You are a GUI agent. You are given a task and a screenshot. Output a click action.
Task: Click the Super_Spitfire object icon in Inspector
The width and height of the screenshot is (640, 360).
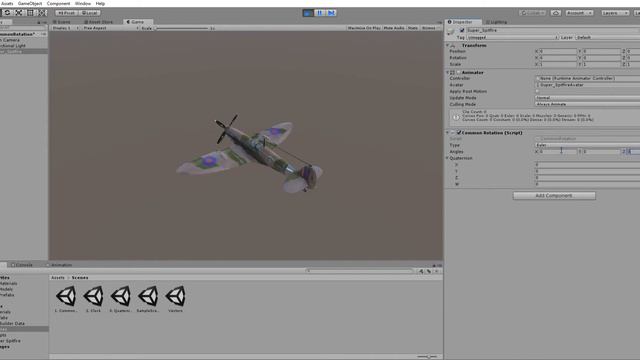tap(451, 32)
